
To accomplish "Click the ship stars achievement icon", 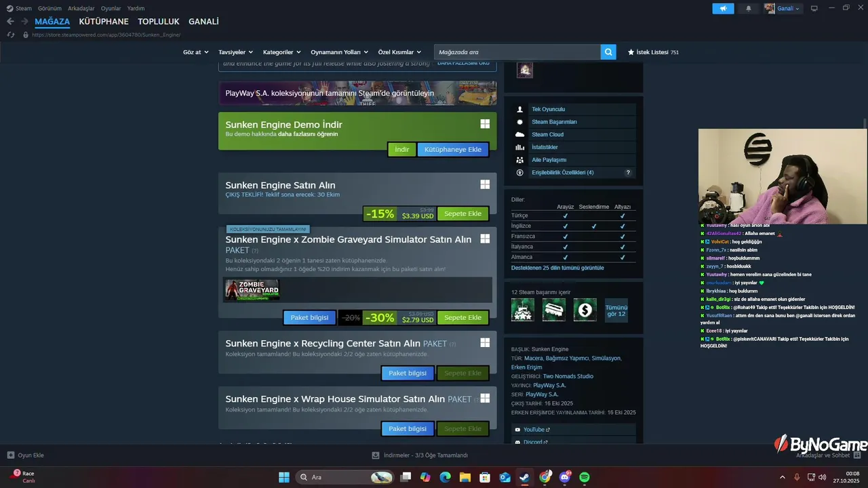I will (x=523, y=310).
